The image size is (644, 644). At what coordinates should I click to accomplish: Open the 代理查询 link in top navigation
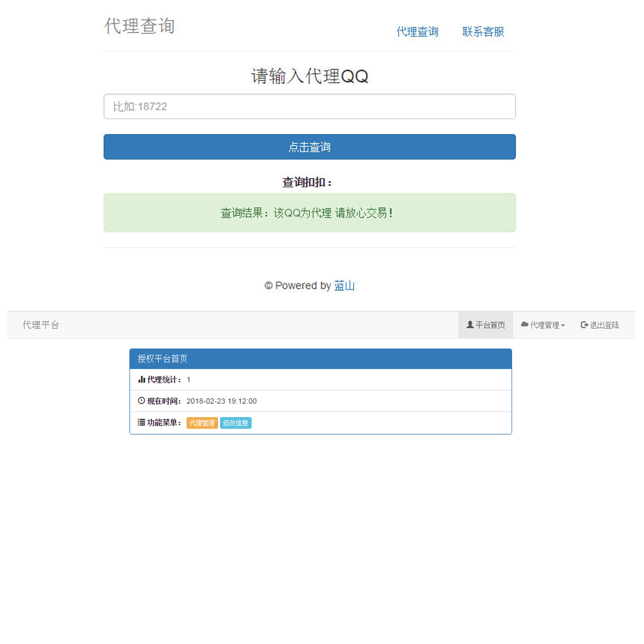tap(417, 32)
